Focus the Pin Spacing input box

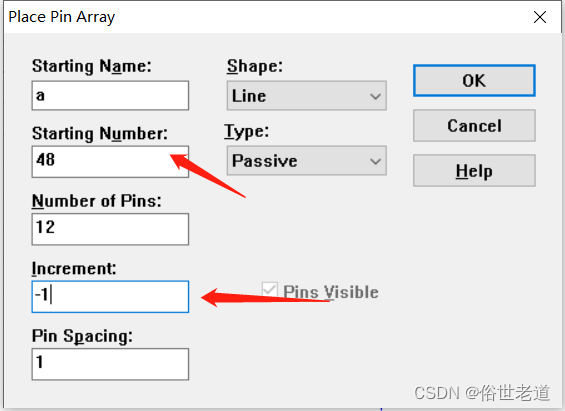[x=110, y=364]
